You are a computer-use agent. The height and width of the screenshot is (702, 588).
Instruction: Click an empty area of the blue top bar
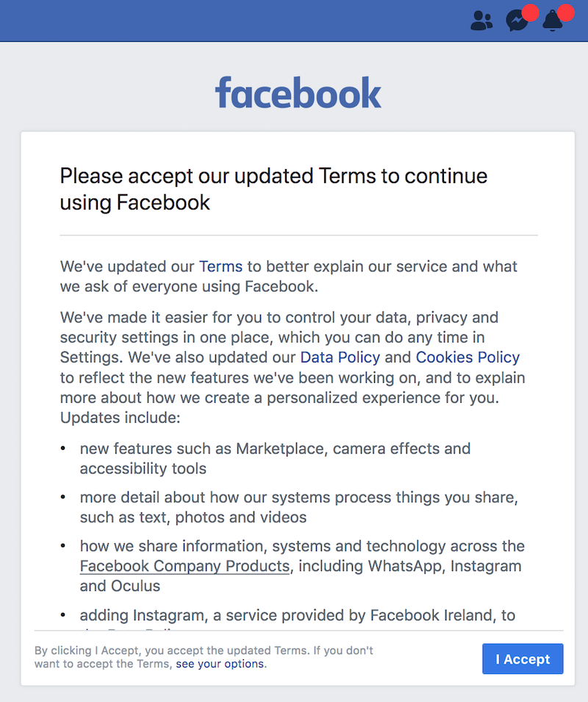(x=220, y=21)
